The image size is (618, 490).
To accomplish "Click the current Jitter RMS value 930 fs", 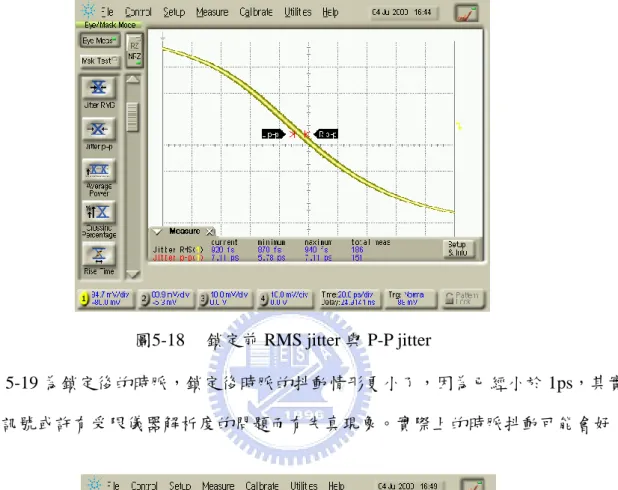I will [223, 250].
